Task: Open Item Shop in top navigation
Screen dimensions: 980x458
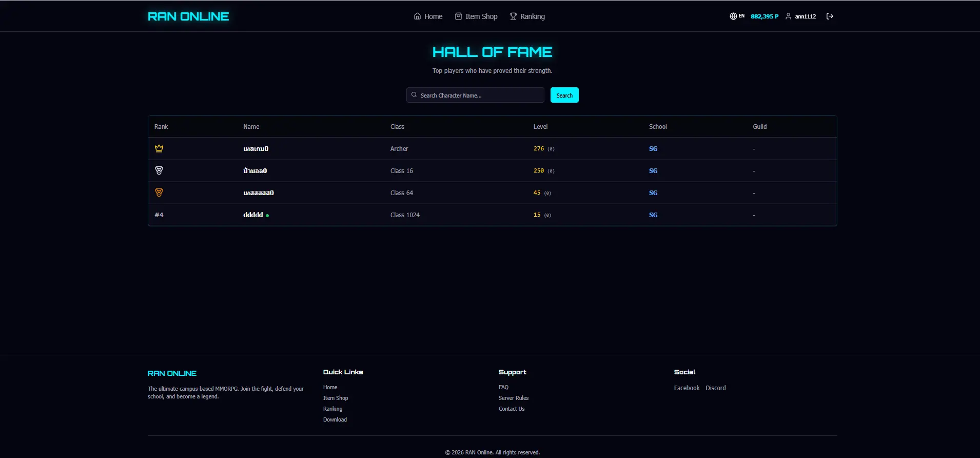Action: tap(476, 16)
